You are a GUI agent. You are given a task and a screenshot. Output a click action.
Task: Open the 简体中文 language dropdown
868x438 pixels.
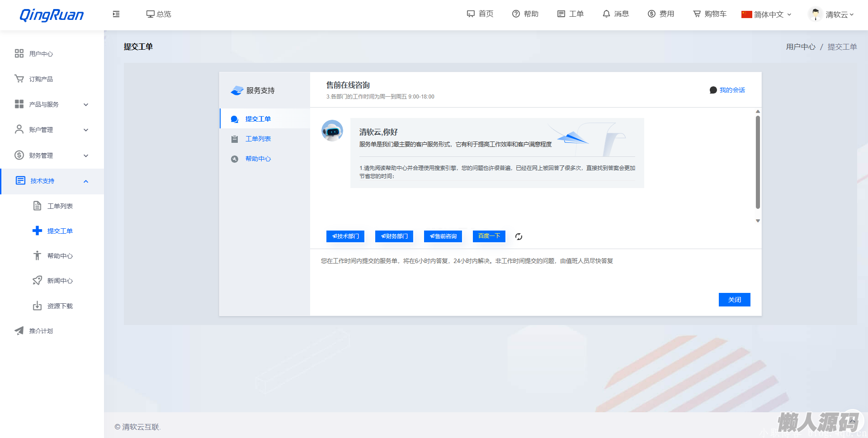click(766, 14)
